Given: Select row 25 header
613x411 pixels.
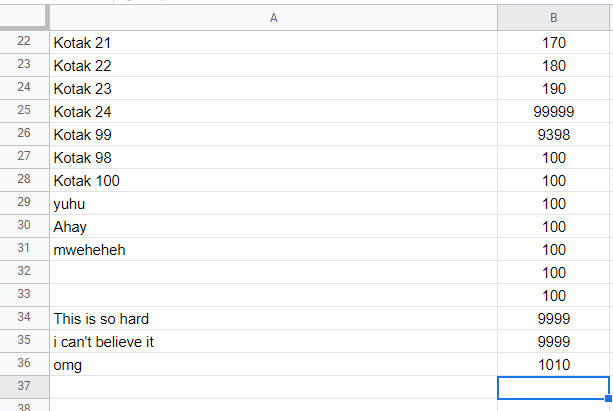Looking at the screenshot, I should [x=24, y=112].
